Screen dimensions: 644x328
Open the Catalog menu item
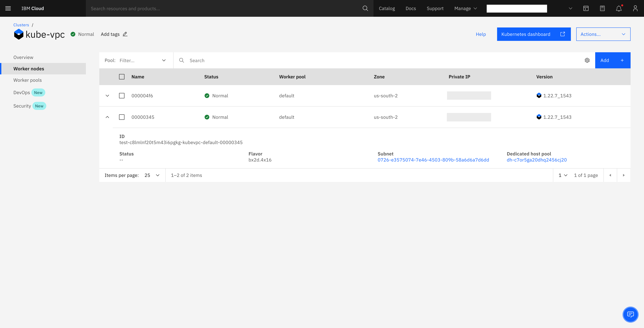(x=387, y=8)
